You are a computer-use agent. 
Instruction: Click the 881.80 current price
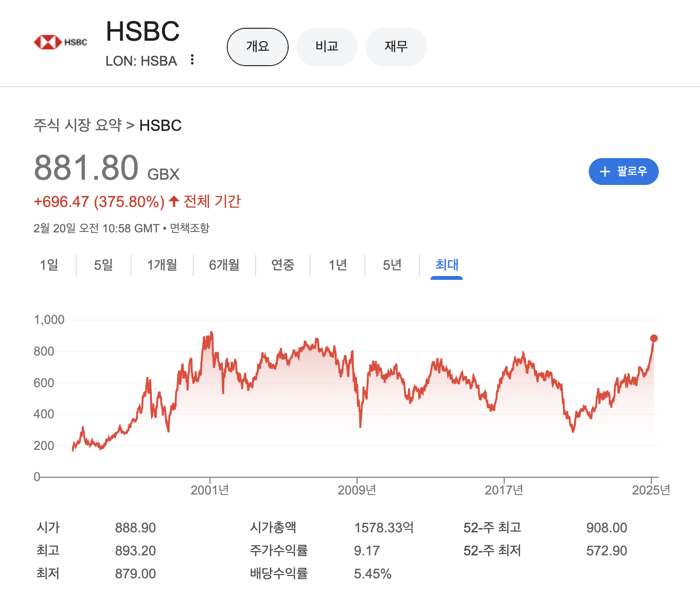pyautogui.click(x=86, y=168)
